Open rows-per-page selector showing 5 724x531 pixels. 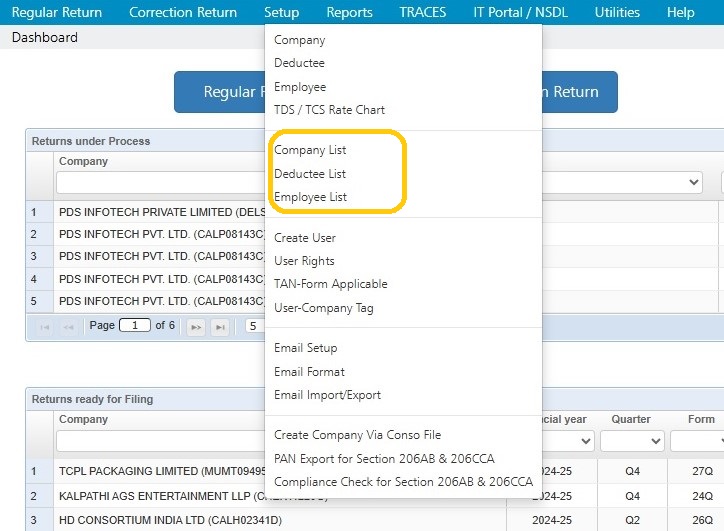(x=254, y=326)
